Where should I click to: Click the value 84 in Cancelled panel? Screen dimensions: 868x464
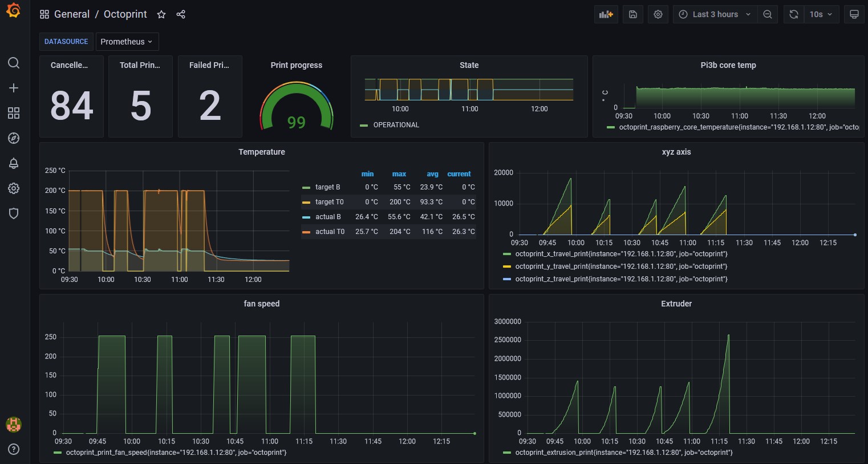tap(72, 106)
